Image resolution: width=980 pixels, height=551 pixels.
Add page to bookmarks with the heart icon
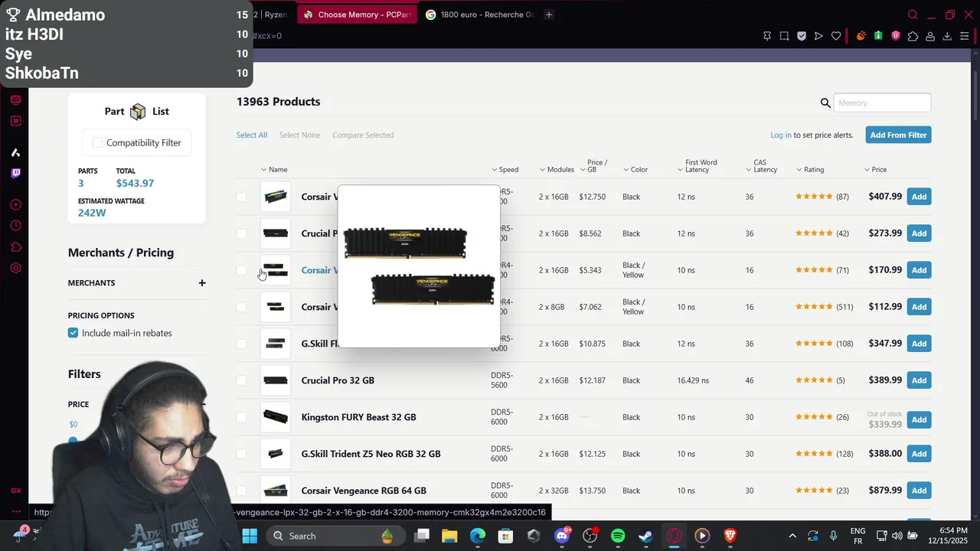point(836,36)
